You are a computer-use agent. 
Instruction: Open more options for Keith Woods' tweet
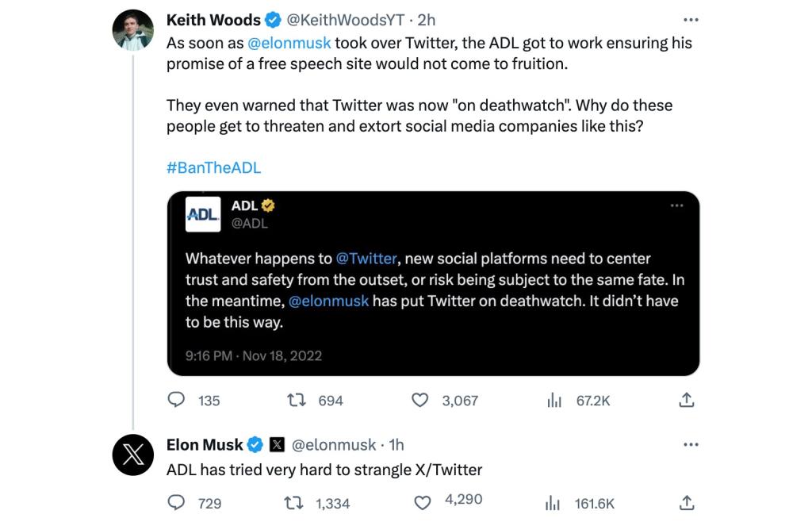click(691, 20)
